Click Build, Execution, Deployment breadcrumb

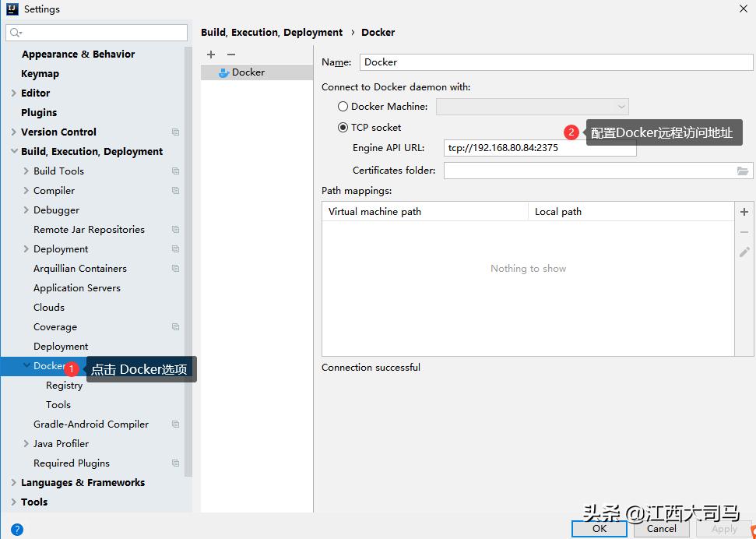click(272, 33)
